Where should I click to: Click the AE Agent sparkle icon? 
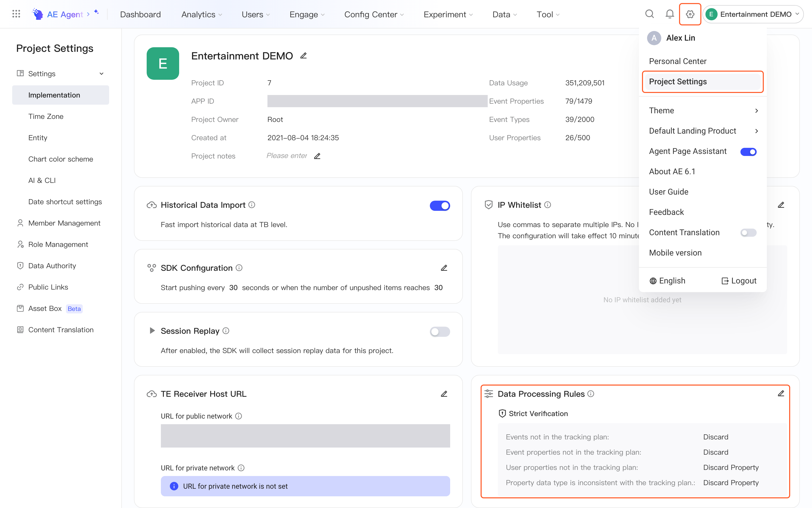[x=96, y=12]
